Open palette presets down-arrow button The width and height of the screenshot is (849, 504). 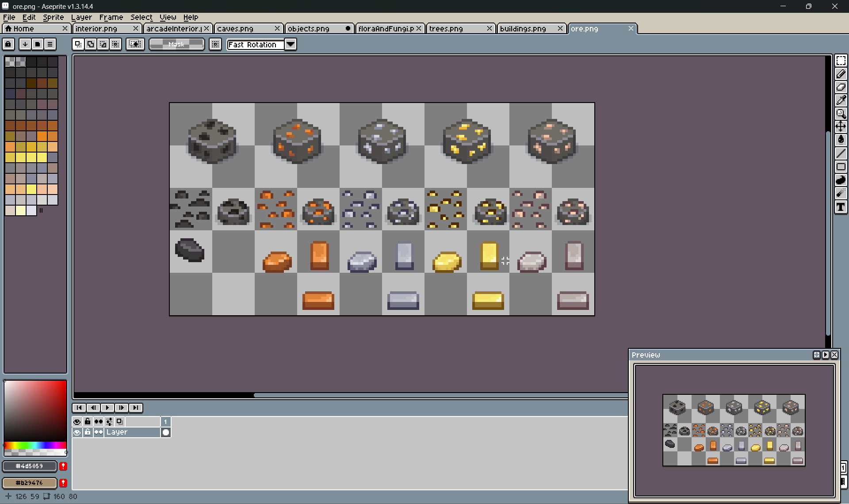coord(25,44)
